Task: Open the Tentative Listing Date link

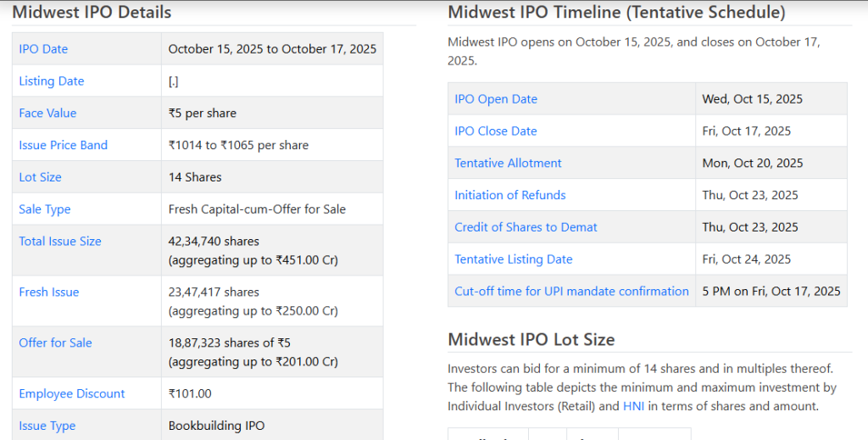Action: [x=514, y=259]
